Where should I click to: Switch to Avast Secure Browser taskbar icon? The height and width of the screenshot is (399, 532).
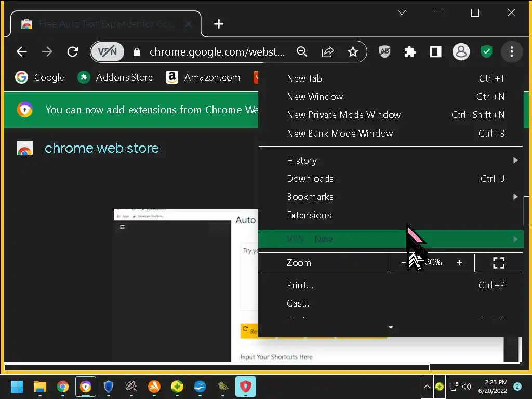(x=86, y=387)
